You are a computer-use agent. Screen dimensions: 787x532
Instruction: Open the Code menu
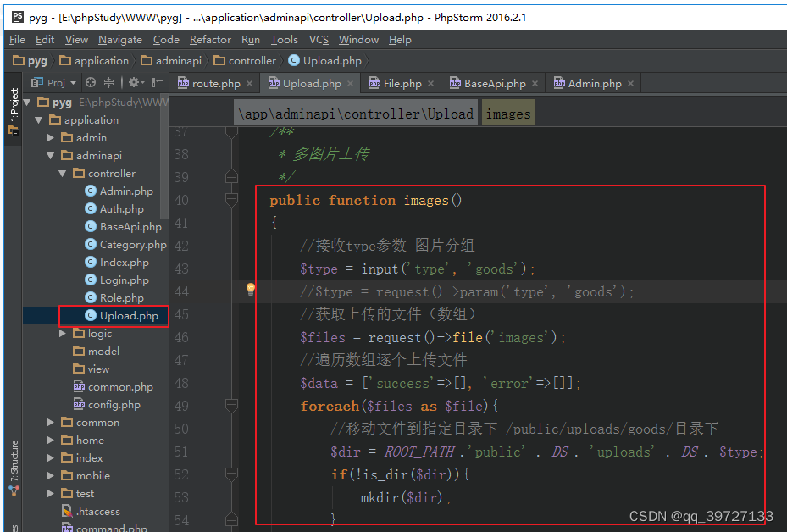[x=166, y=40]
